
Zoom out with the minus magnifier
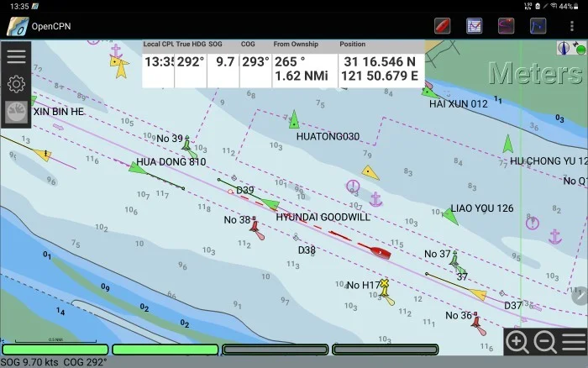click(545, 342)
